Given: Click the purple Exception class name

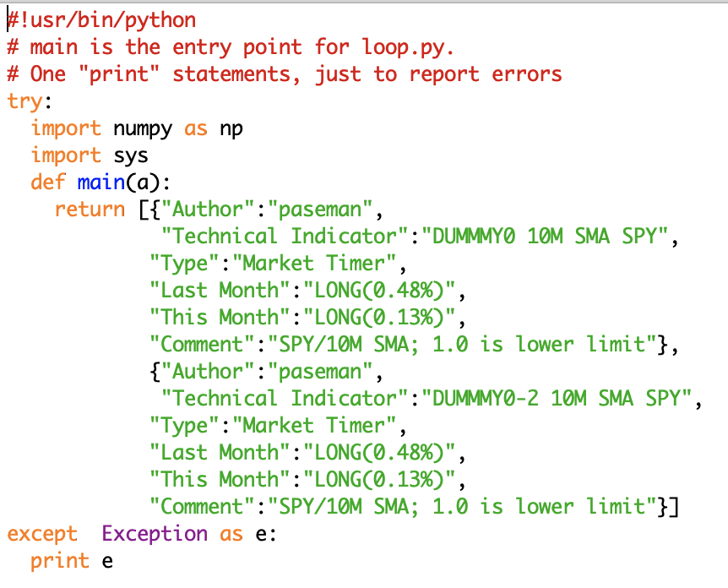Looking at the screenshot, I should pos(155,534).
